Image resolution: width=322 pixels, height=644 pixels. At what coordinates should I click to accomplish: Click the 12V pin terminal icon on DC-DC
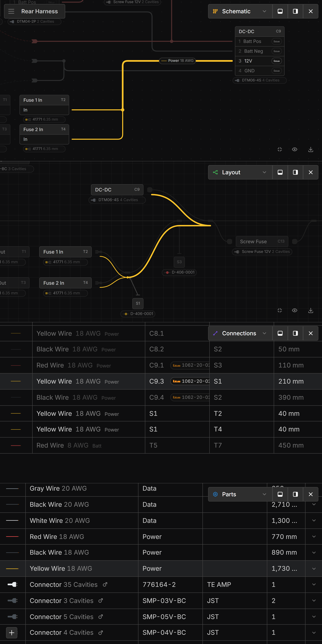click(277, 61)
